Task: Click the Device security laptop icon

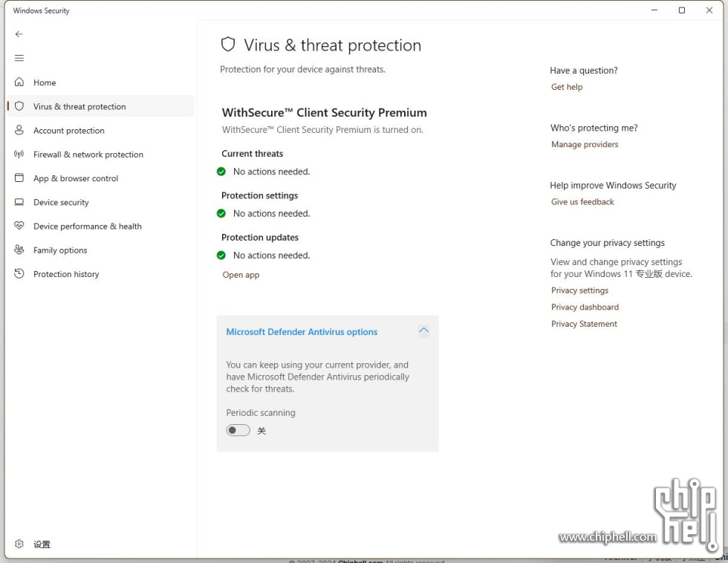Action: pos(19,202)
